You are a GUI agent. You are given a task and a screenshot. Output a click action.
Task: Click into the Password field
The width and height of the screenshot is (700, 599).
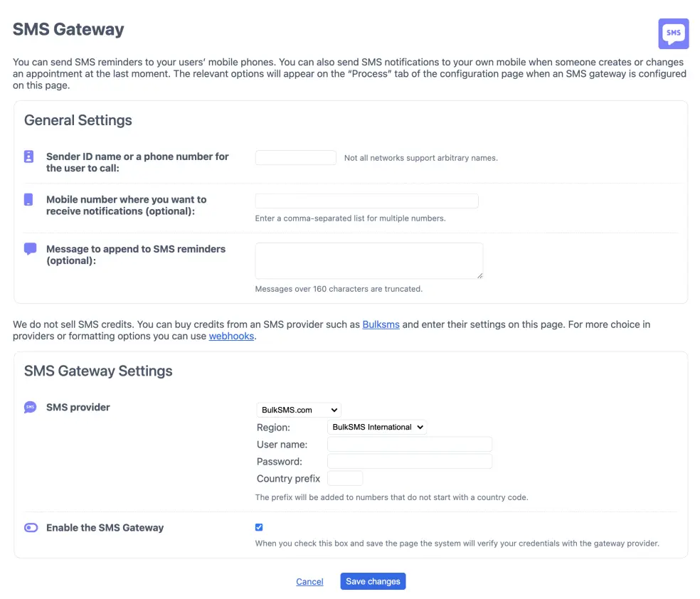(409, 462)
